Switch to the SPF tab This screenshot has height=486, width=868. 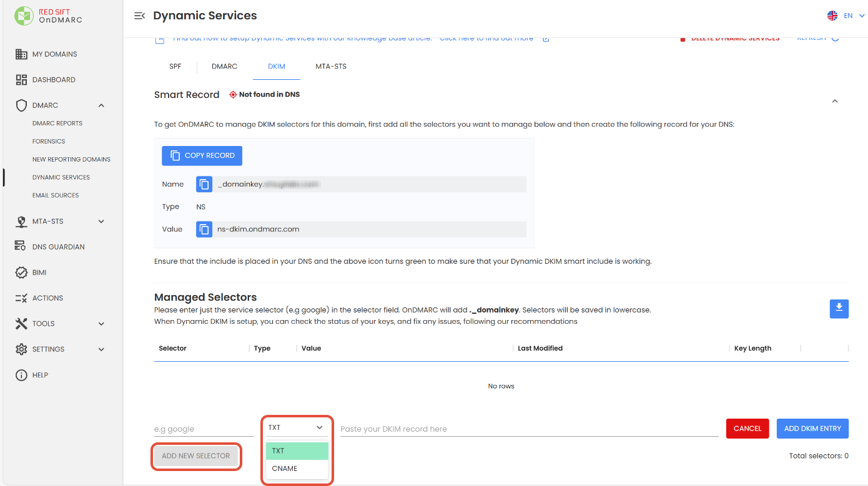(x=175, y=66)
